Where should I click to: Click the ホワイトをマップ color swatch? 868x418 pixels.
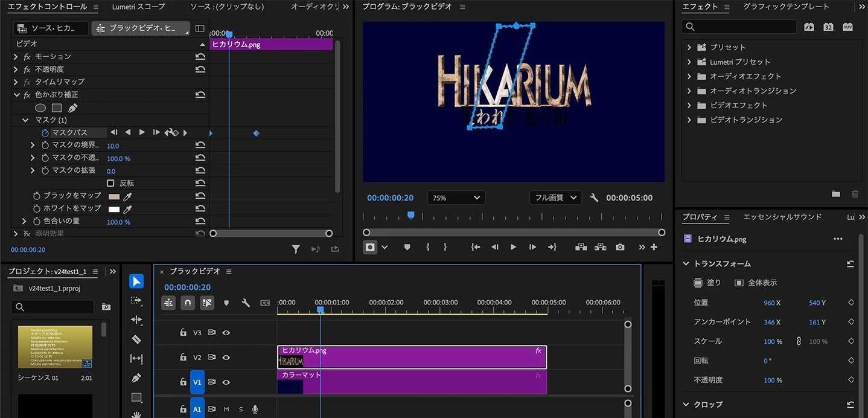pyautogui.click(x=113, y=209)
